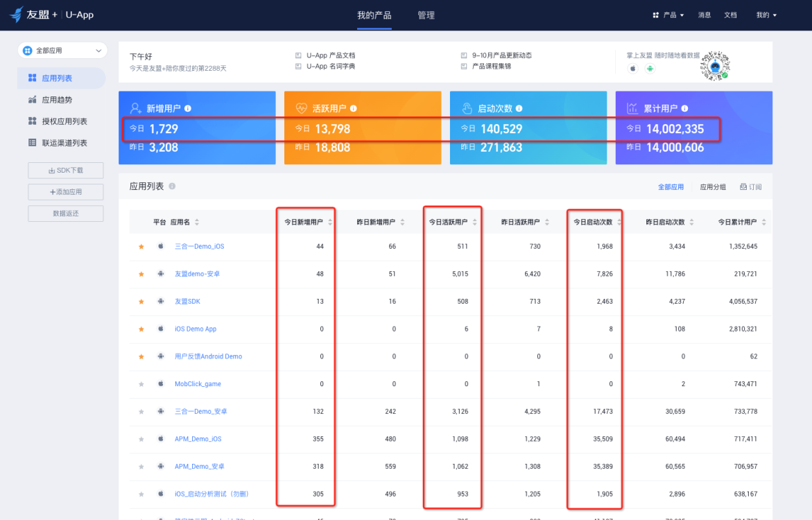Select the 全部应用 view filter
Image resolution: width=812 pixels, height=520 pixels.
click(671, 187)
